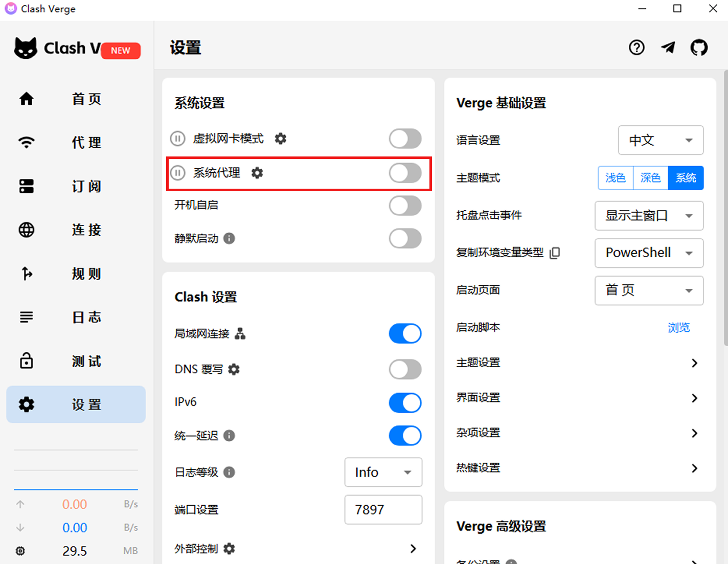Open 启动页面 dropdown showing 首页

click(649, 290)
